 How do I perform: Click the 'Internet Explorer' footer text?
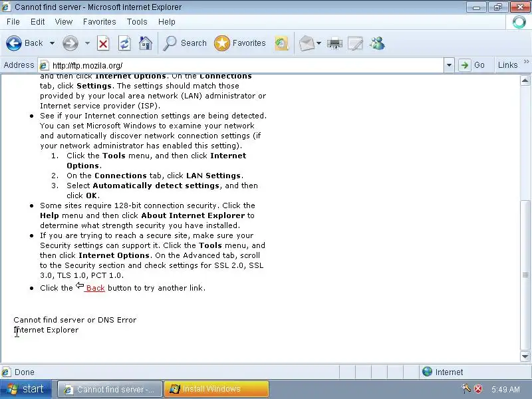pyautogui.click(x=46, y=330)
